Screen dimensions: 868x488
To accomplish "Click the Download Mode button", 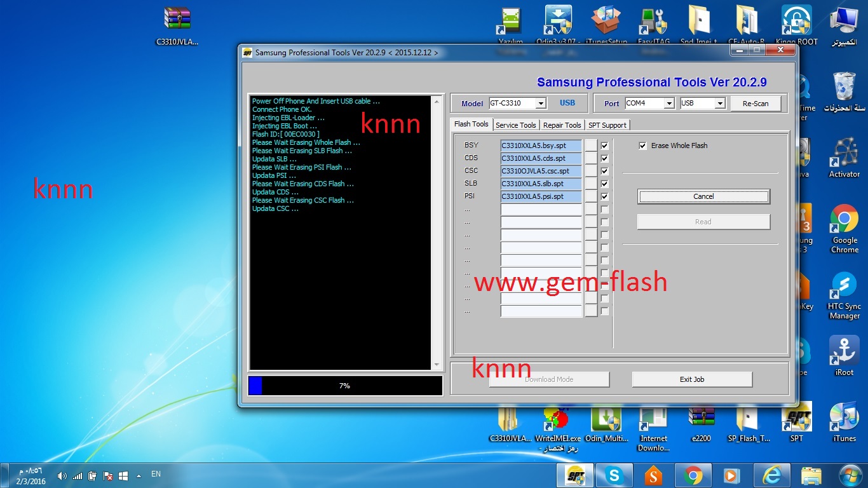I will pyautogui.click(x=549, y=379).
